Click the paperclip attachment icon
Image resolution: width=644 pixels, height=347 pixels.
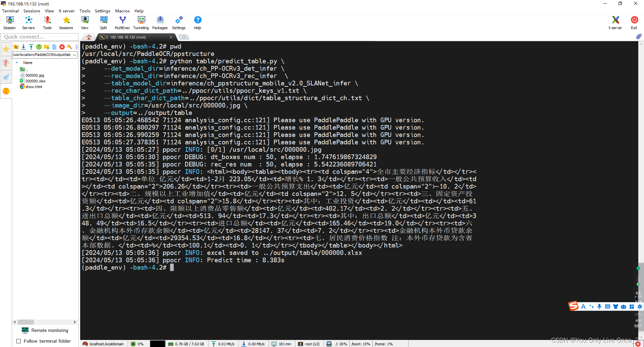coord(639,37)
